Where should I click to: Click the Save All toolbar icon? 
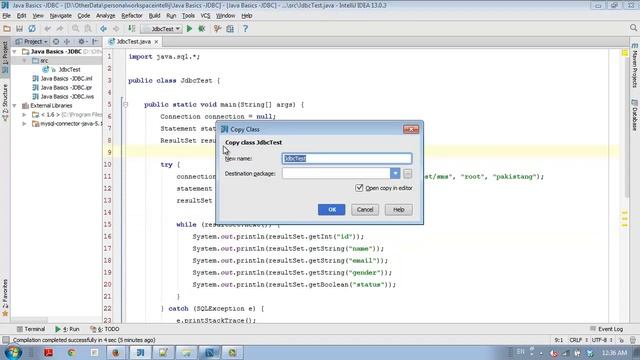point(19,29)
